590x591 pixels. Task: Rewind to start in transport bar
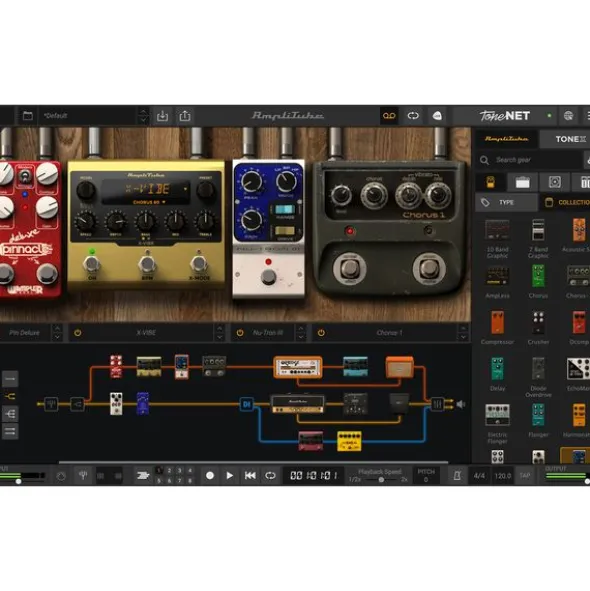250,476
